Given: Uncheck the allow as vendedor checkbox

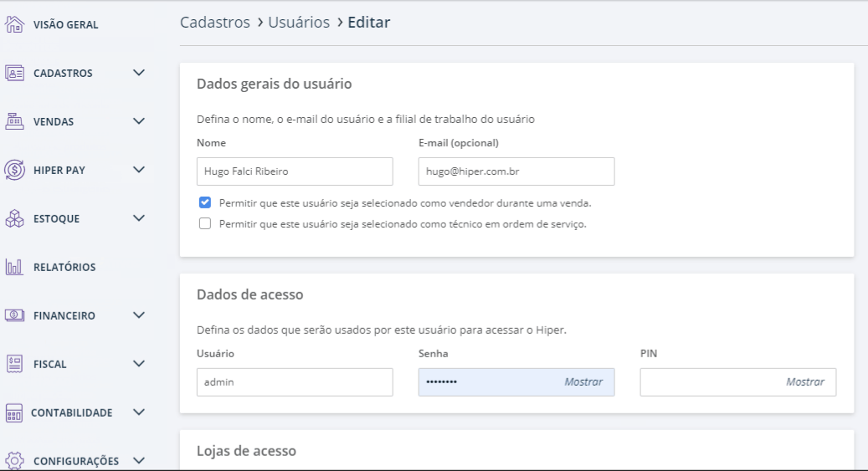Looking at the screenshot, I should point(205,202).
